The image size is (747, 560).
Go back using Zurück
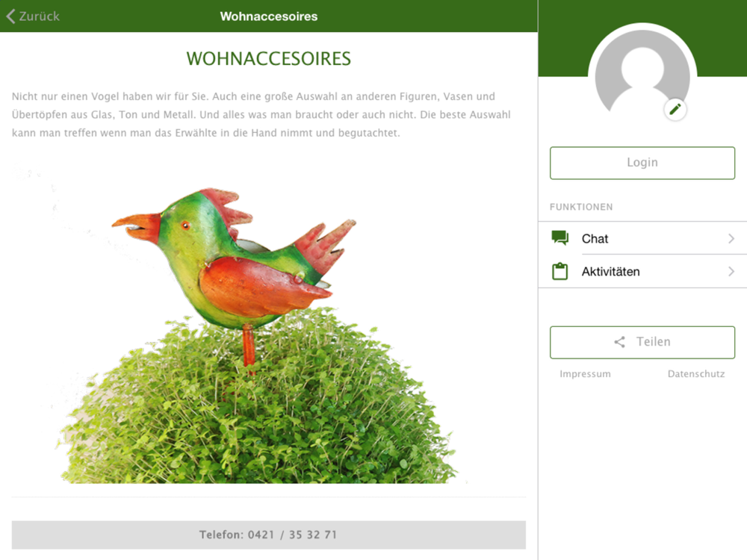[x=33, y=16]
